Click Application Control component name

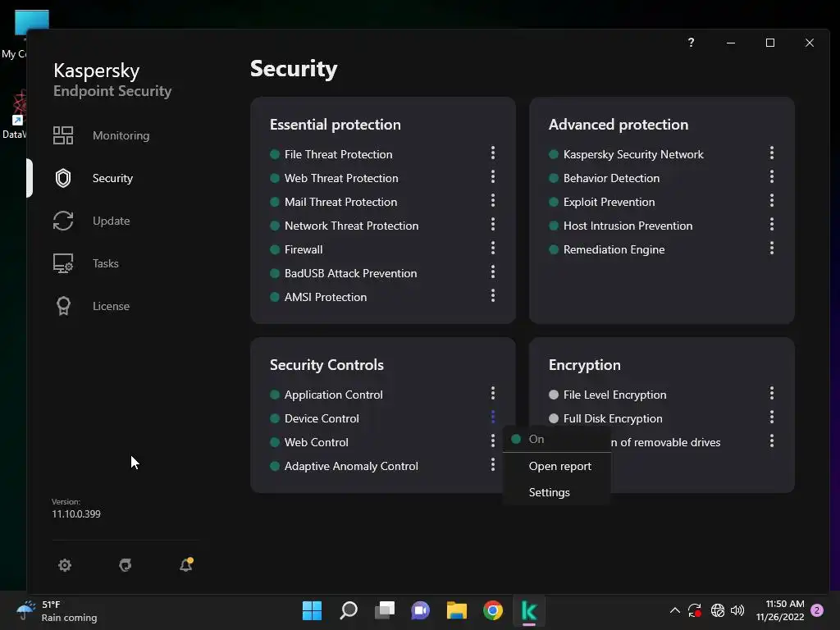click(333, 395)
